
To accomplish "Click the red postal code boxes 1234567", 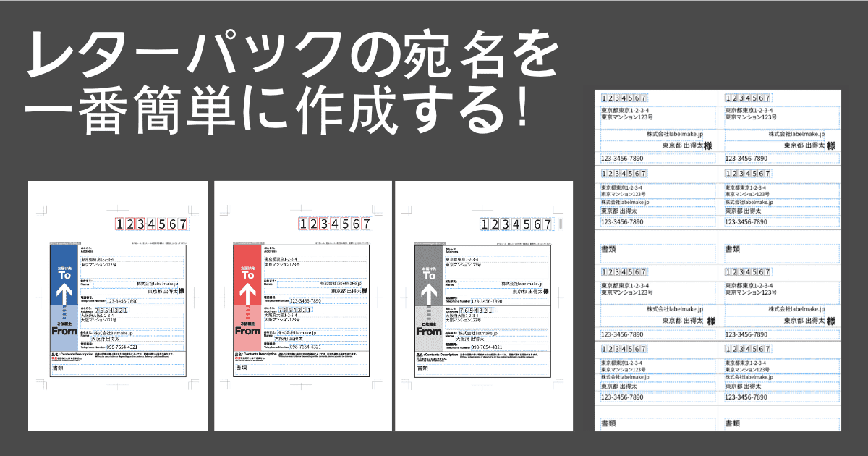I will (x=336, y=224).
